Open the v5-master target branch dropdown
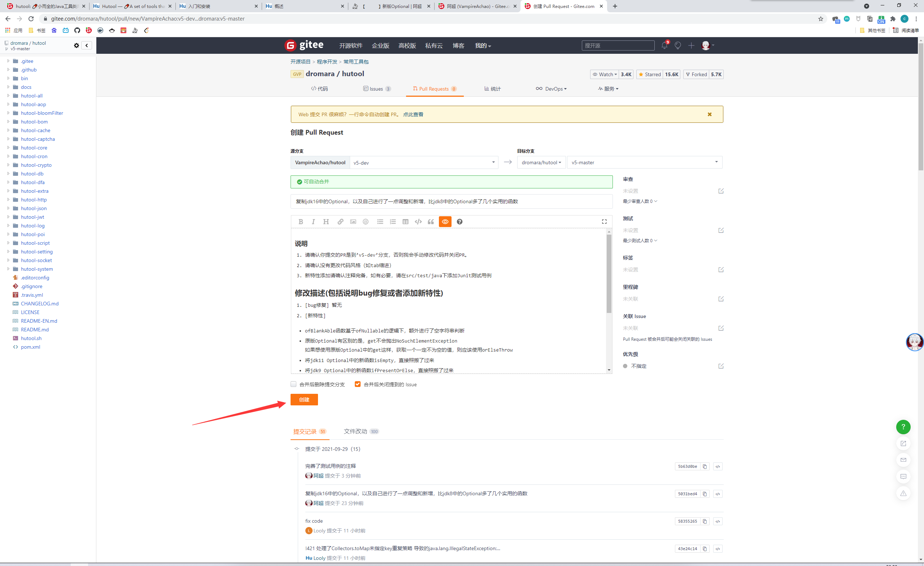Image resolution: width=924 pixels, height=566 pixels. pyautogui.click(x=644, y=162)
